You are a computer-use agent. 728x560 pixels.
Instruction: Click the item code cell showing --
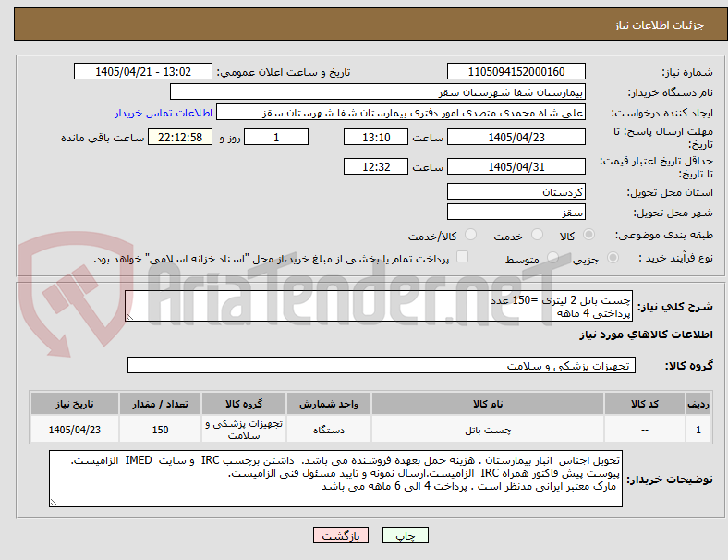[645, 430]
